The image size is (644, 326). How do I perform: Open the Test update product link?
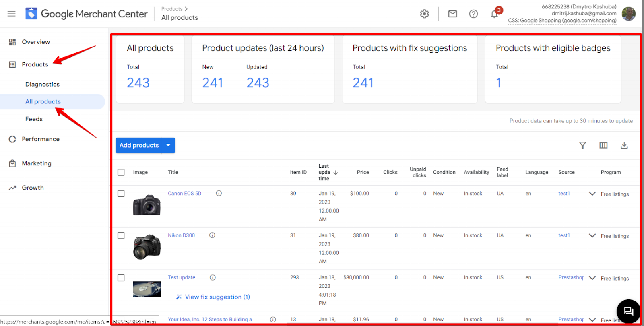point(182,277)
